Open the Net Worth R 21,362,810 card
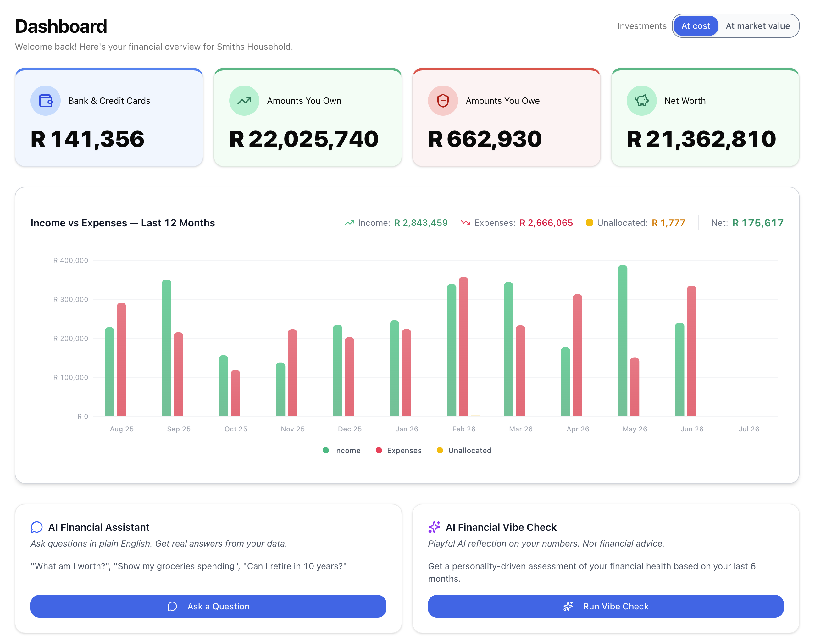This screenshot has width=815, height=644. point(705,117)
